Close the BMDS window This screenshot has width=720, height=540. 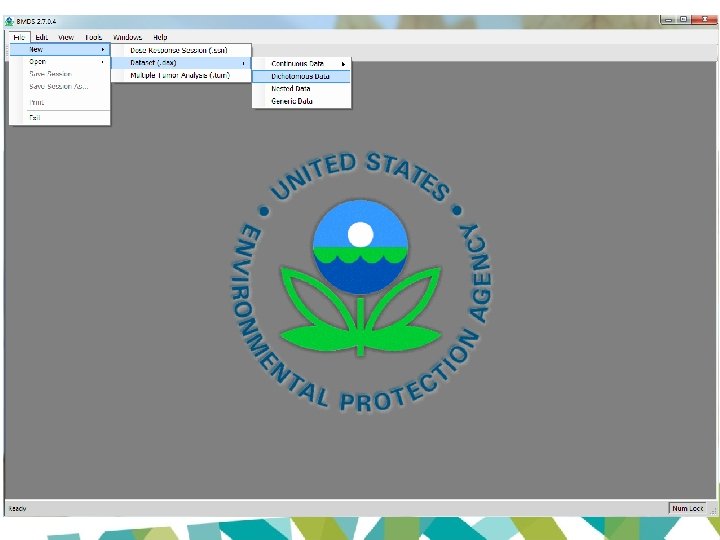(704, 20)
